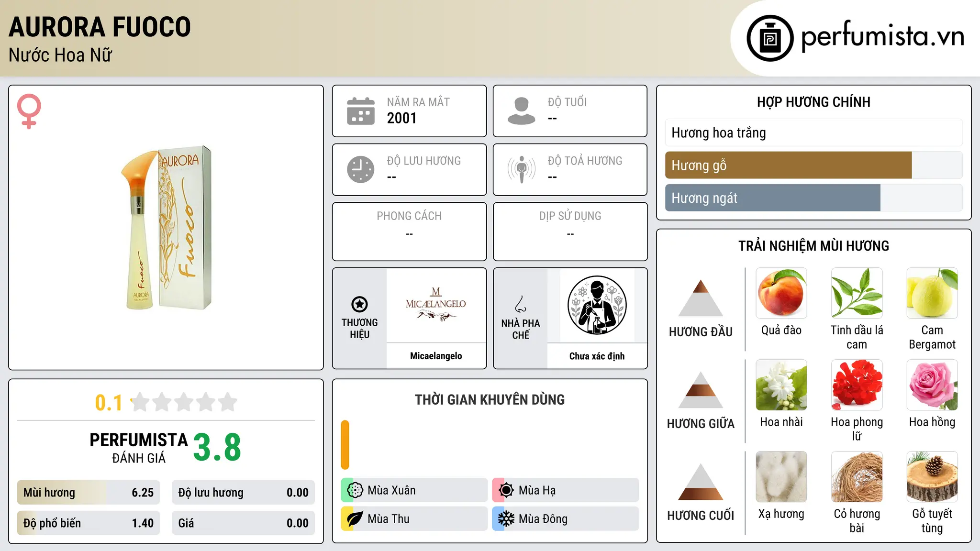Click the Perfumista đánh giá label
Screen dimensions: 980x551
tap(139, 448)
